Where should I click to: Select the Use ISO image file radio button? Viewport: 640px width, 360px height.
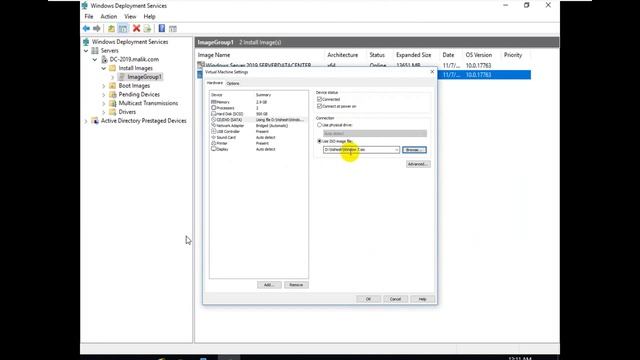click(x=320, y=141)
